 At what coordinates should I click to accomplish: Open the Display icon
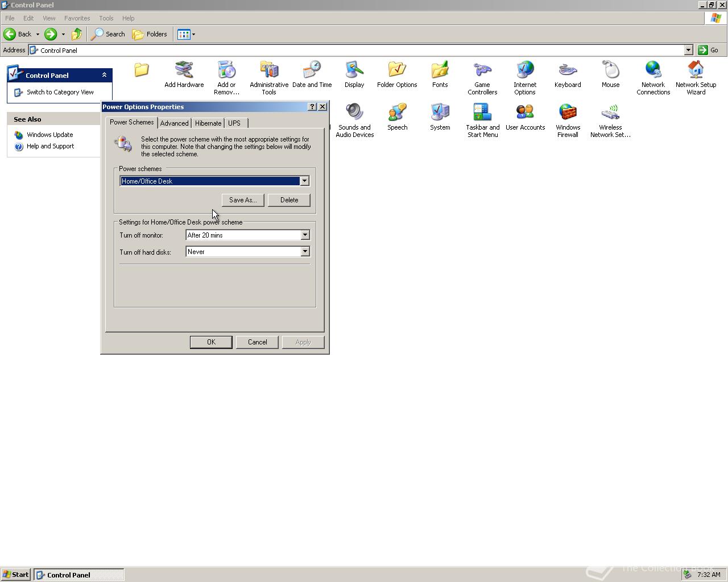coord(354,74)
